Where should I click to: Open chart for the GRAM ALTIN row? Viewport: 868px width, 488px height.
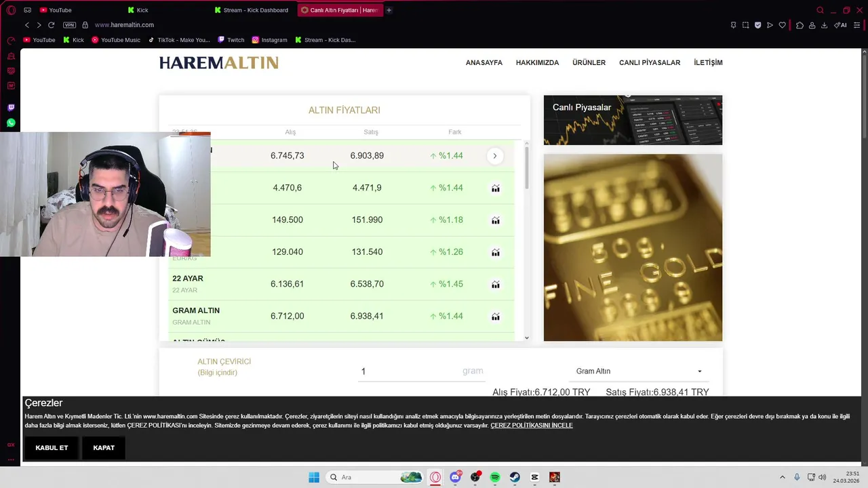coord(496,317)
